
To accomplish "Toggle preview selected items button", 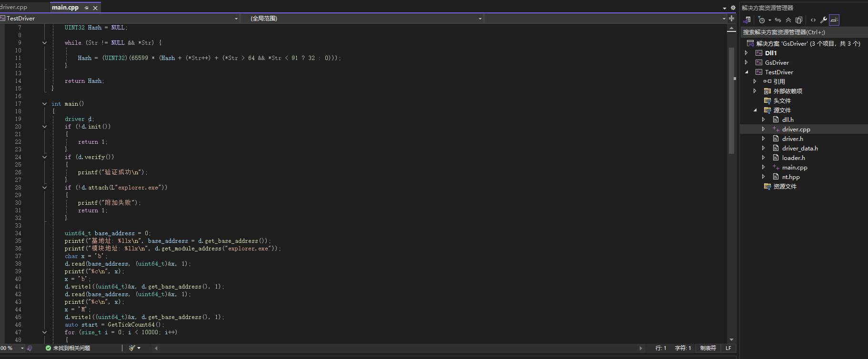I will (834, 20).
